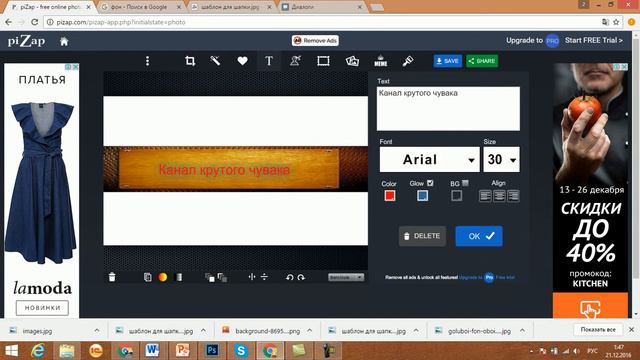
Task: Open images.jpg from the downloads bar
Action: point(37,331)
